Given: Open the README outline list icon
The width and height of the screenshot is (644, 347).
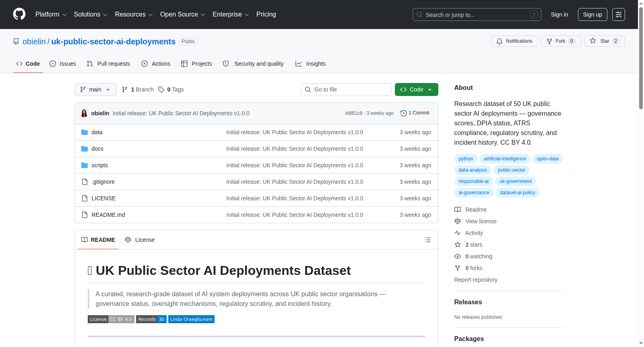Looking at the screenshot, I should click(427, 240).
